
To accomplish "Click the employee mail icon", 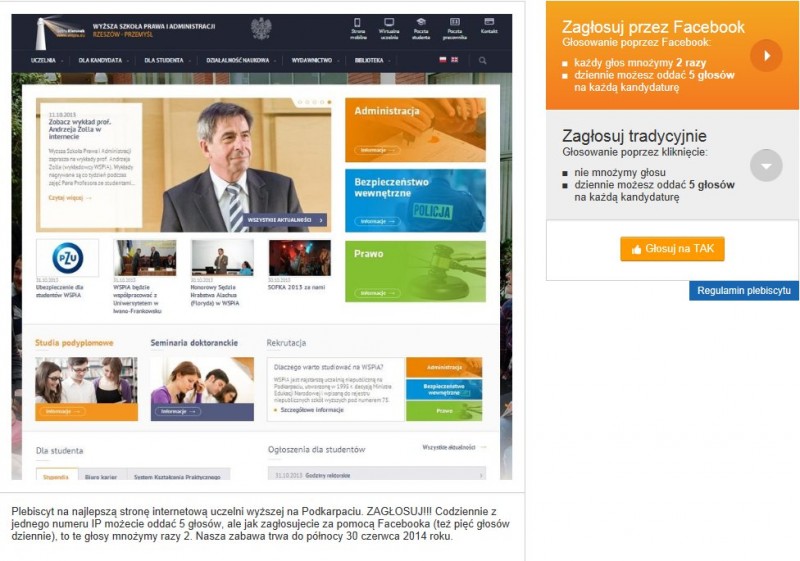I will tap(455, 22).
